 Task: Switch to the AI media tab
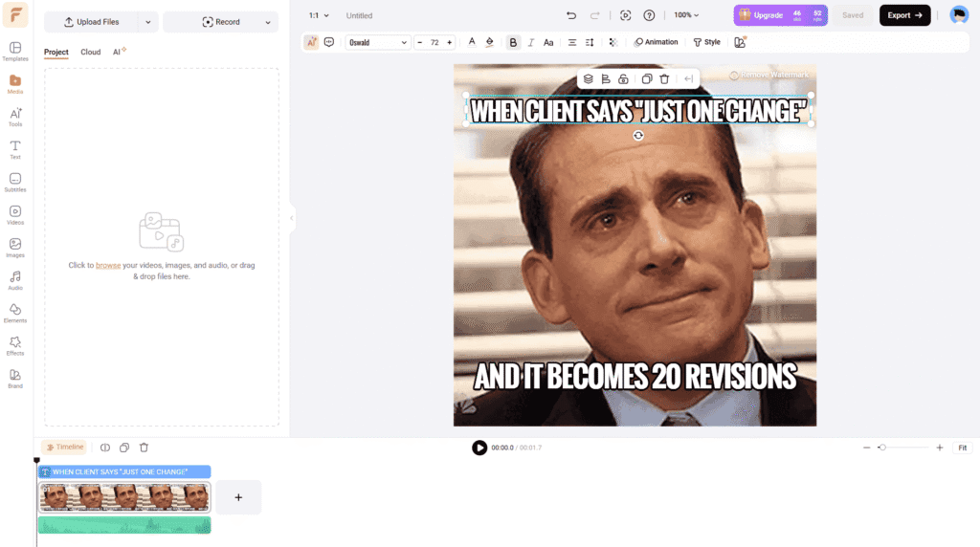pyautogui.click(x=119, y=52)
